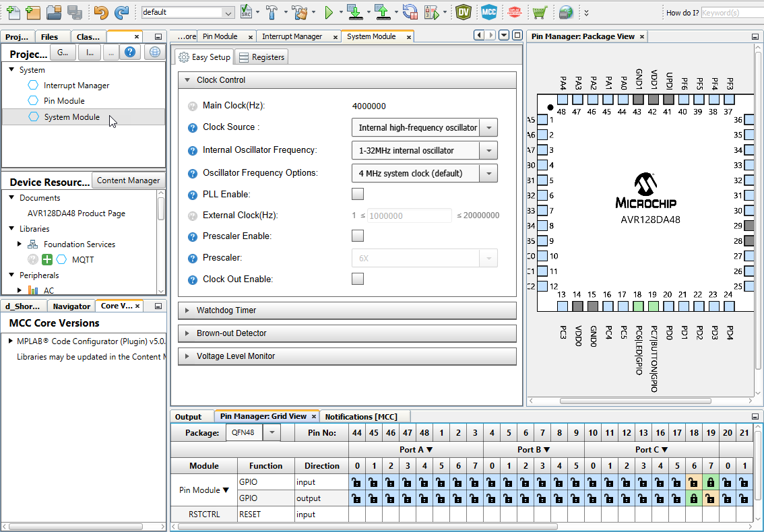
Task: Open the Clock Source dropdown
Action: [488, 127]
